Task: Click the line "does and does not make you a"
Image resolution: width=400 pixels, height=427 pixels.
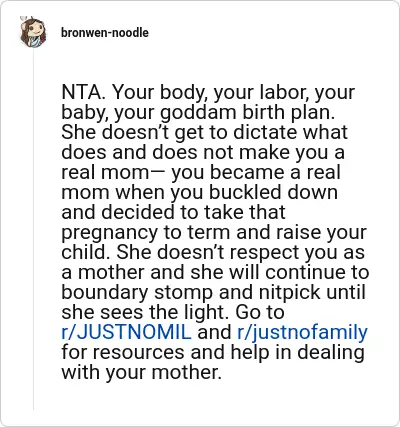Action: tap(203, 152)
